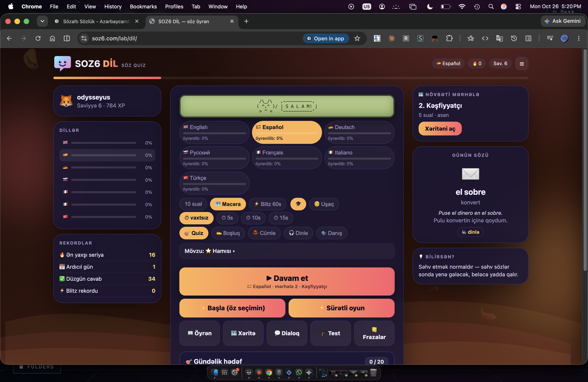Click the envelope word of the day image
This screenshot has height=382, width=588.
coord(470,174)
